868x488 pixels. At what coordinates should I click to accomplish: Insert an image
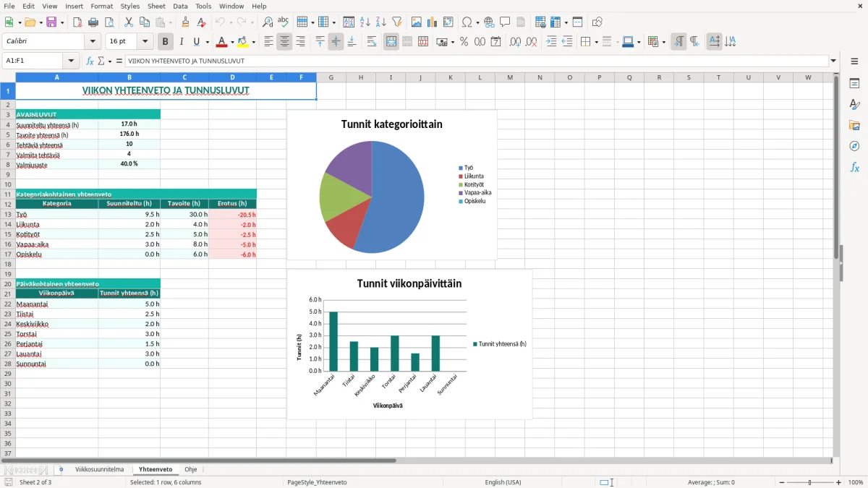click(x=417, y=22)
